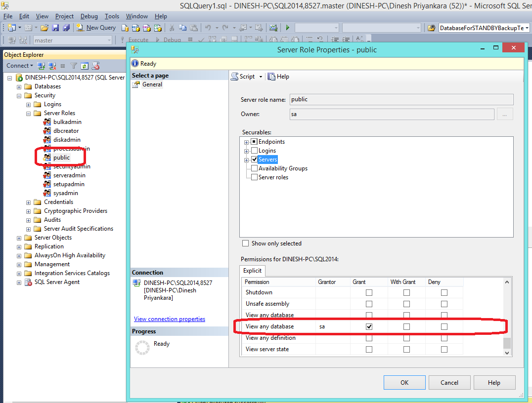Open the Tools menu

[x=112, y=16]
